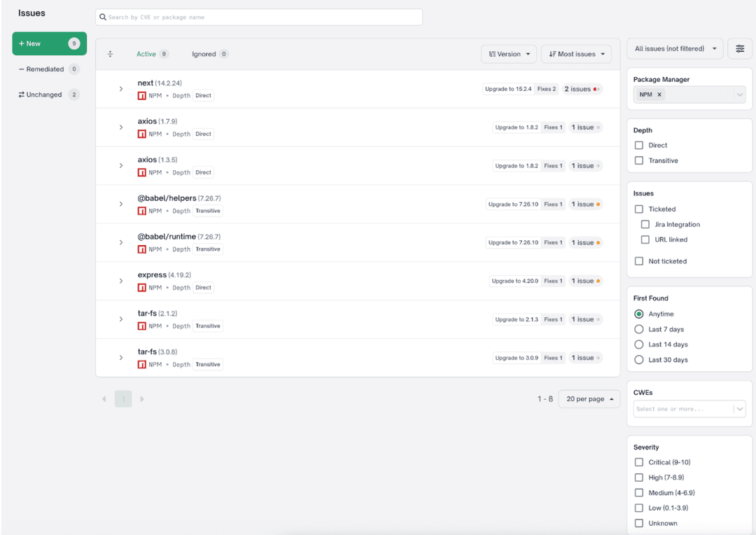Click the next page arrow in pagination

tap(142, 398)
